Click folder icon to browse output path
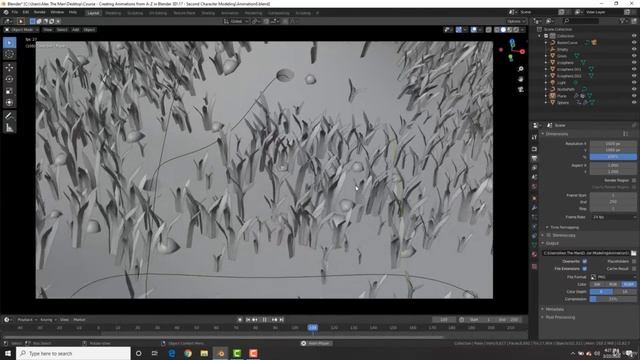The image size is (640, 360). point(633,253)
